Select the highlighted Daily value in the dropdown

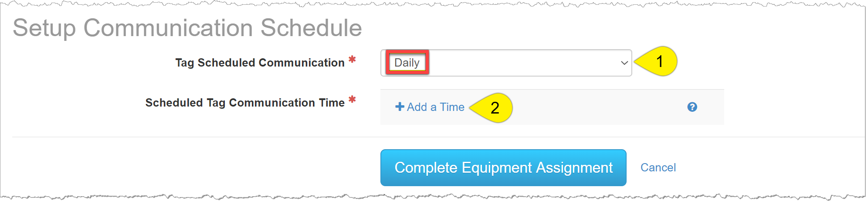point(407,63)
